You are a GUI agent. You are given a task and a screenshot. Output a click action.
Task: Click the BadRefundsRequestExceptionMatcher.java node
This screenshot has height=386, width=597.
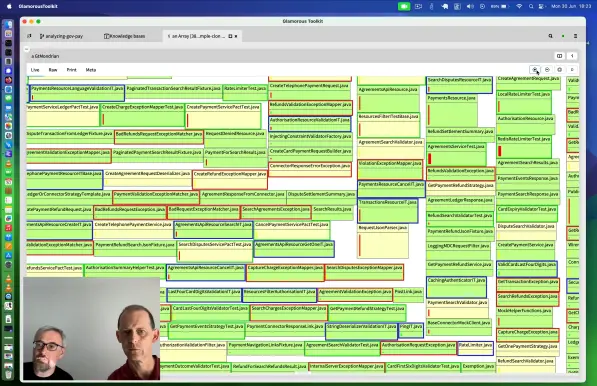(159, 137)
